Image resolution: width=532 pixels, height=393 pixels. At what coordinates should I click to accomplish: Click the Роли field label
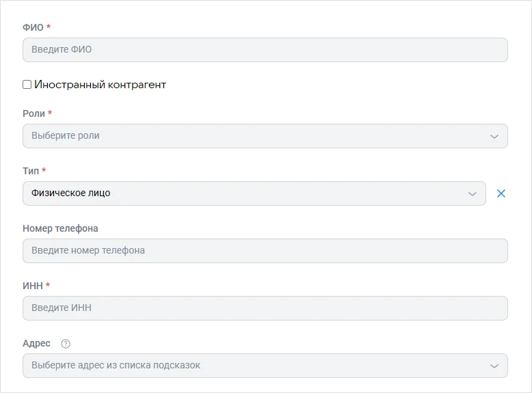(x=34, y=113)
